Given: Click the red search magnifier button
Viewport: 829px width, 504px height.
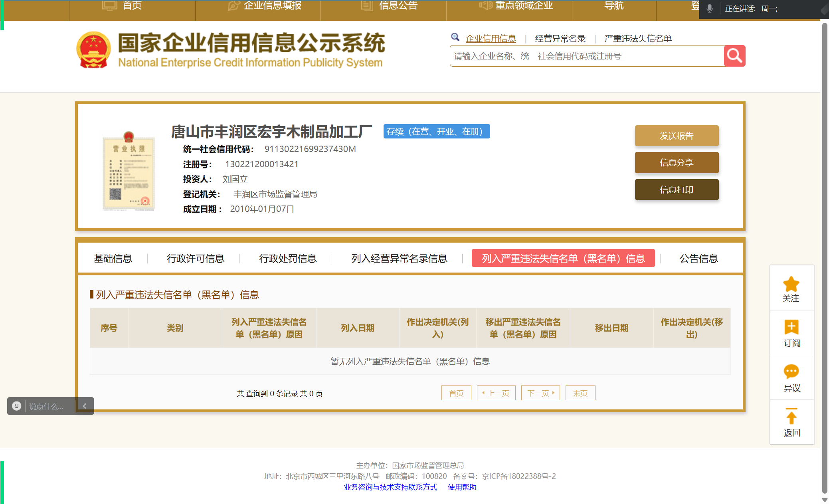Looking at the screenshot, I should [x=734, y=56].
